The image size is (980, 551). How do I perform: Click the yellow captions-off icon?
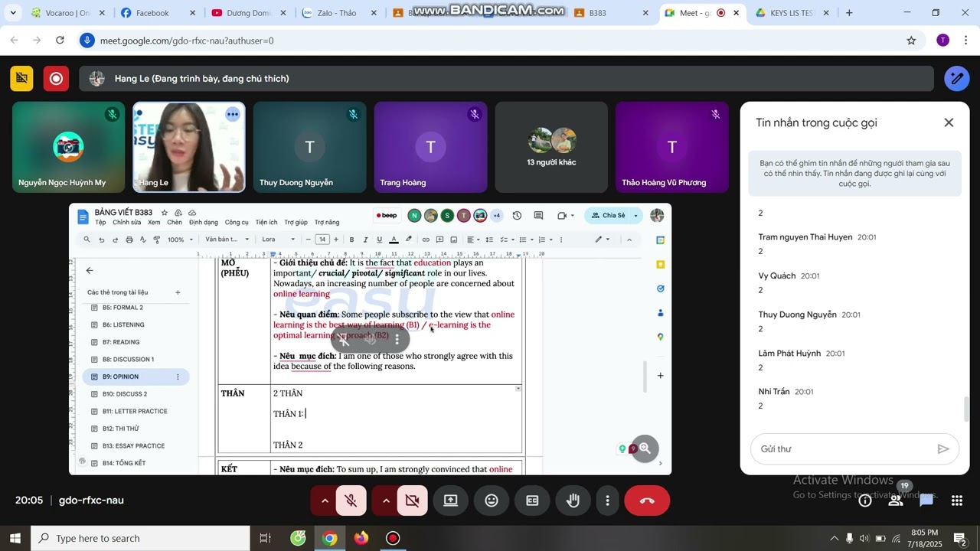point(21,78)
